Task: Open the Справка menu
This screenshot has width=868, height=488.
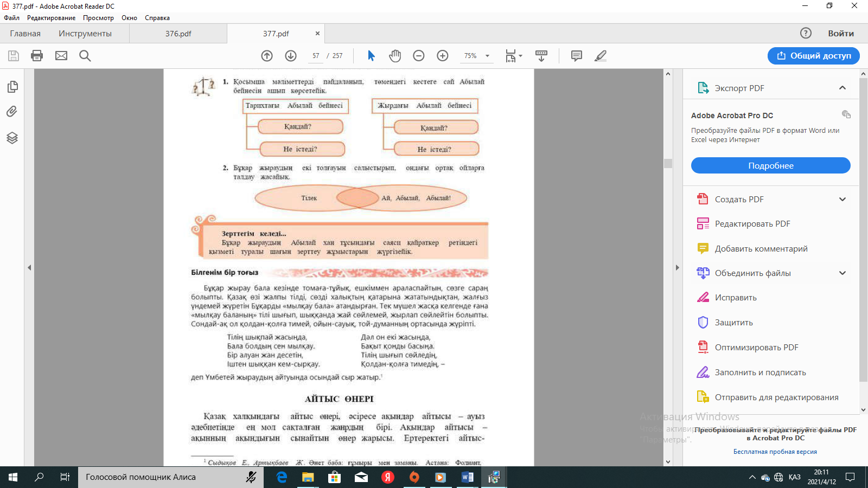Action: point(157,18)
